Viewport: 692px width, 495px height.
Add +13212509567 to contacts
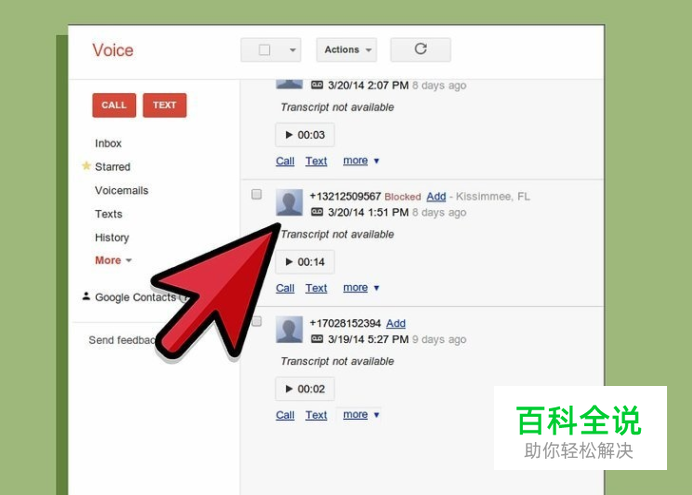pos(436,196)
